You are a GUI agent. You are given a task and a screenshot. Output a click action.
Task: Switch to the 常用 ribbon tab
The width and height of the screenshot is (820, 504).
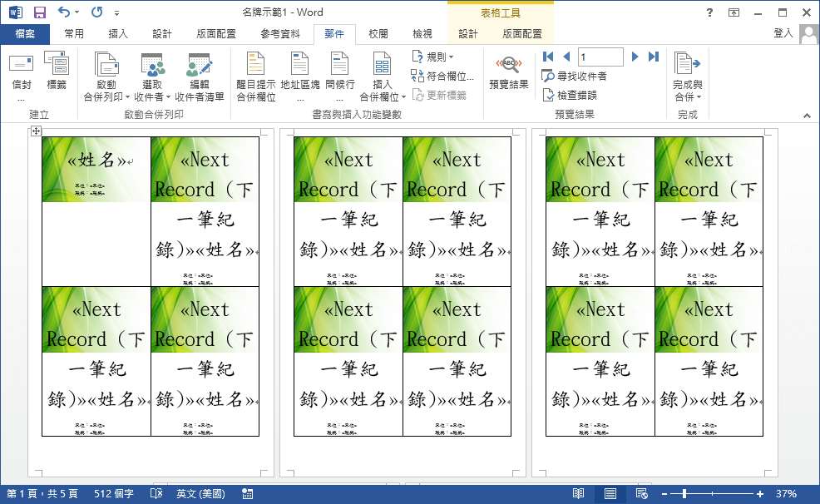[76, 34]
